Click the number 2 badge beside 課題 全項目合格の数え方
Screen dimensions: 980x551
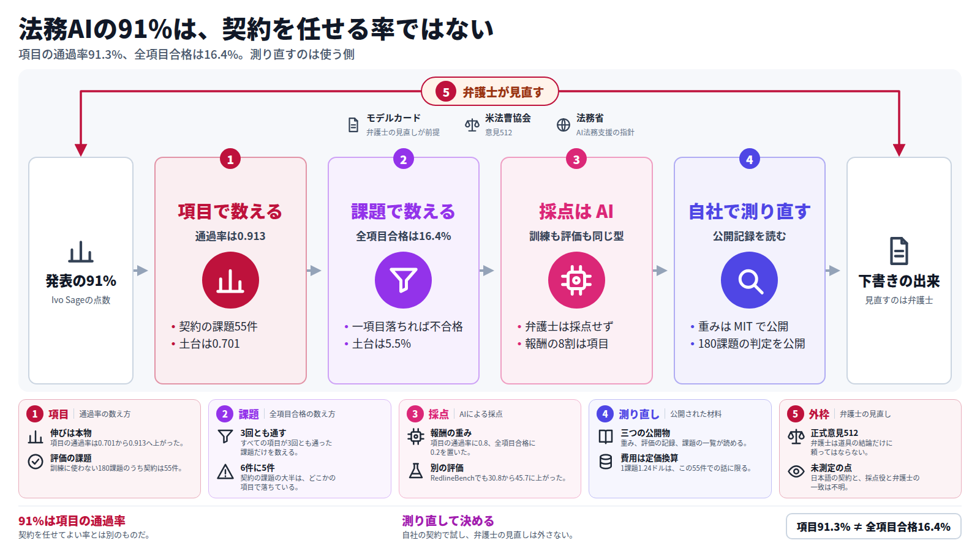pyautogui.click(x=225, y=414)
